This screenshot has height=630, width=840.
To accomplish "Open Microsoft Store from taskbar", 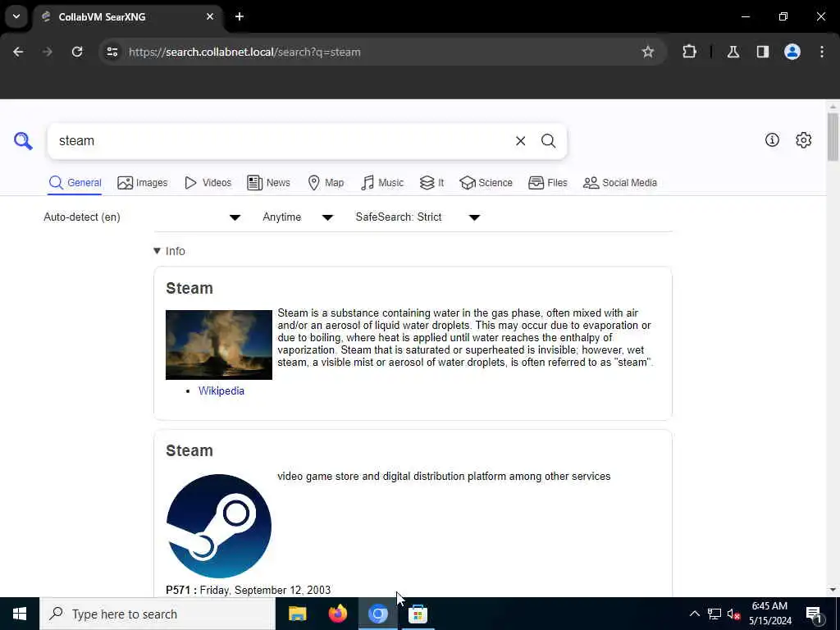I will coord(418,614).
